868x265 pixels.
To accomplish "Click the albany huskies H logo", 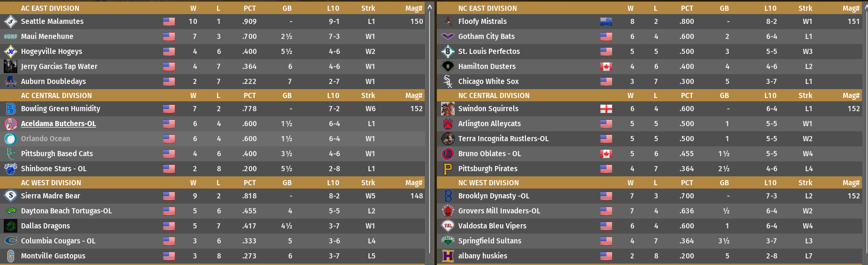I will (x=448, y=256).
